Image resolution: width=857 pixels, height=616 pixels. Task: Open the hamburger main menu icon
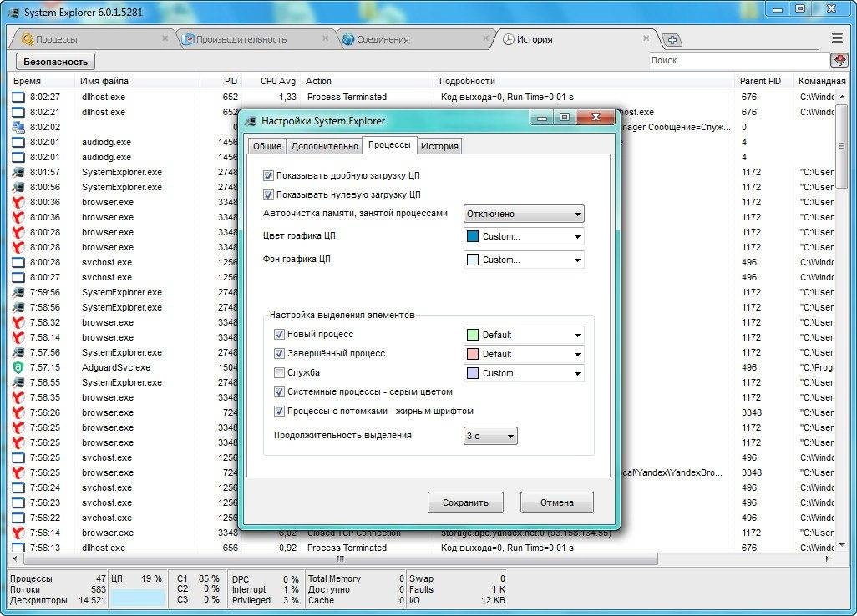coord(837,38)
